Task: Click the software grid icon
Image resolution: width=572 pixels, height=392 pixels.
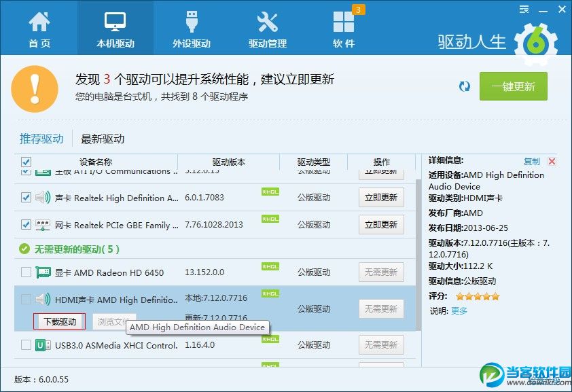Action: [x=343, y=22]
